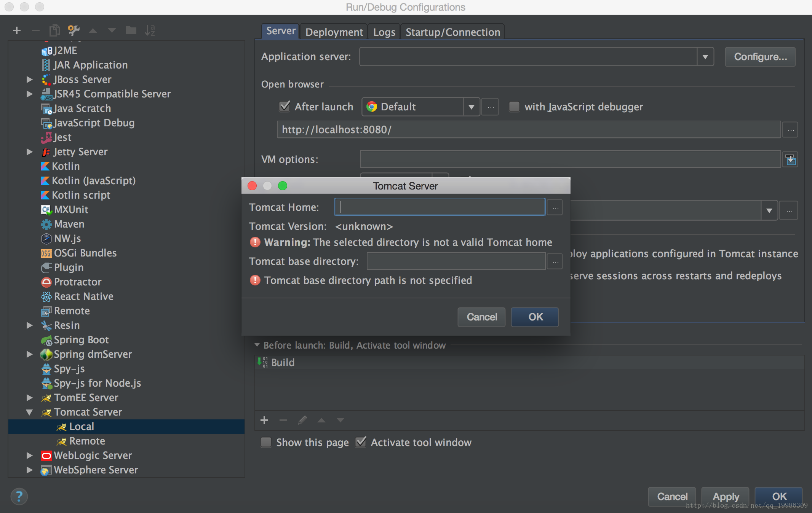The width and height of the screenshot is (812, 513).
Task: Switch to the Deployment tab
Action: coord(334,32)
